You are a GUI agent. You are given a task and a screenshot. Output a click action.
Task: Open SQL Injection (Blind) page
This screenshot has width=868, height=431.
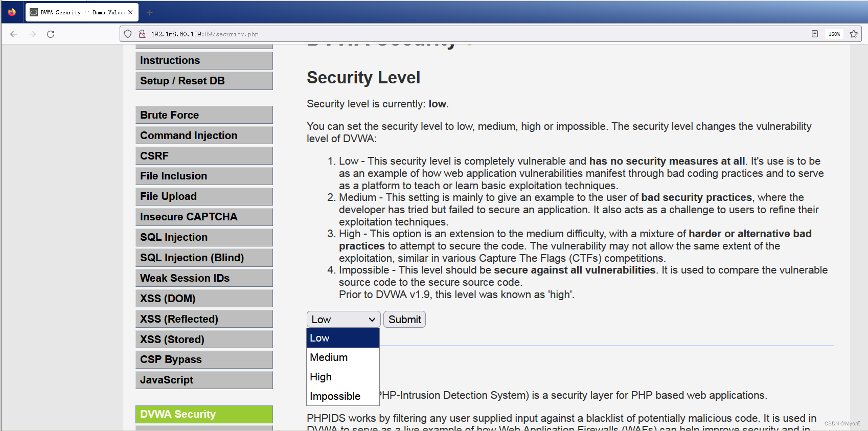(204, 258)
